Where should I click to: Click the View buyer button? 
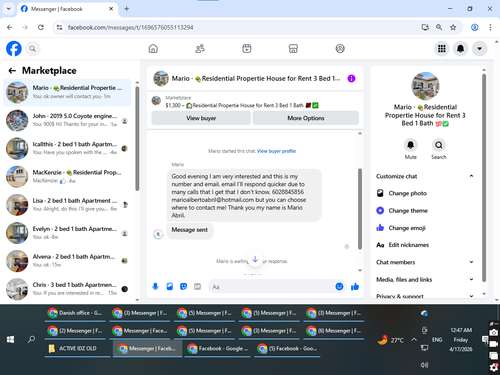[201, 118]
